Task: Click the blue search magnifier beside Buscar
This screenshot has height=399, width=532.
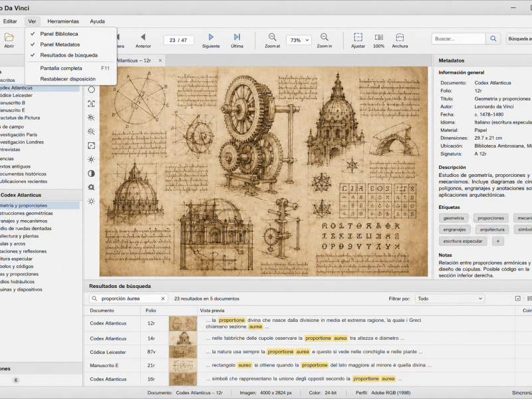Action: click(x=493, y=39)
